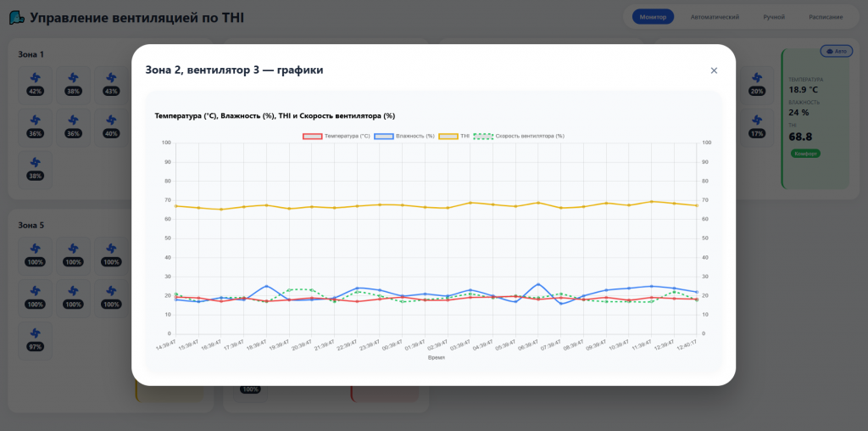Hide the THI legend series
This screenshot has height=431, width=868.
click(x=454, y=137)
